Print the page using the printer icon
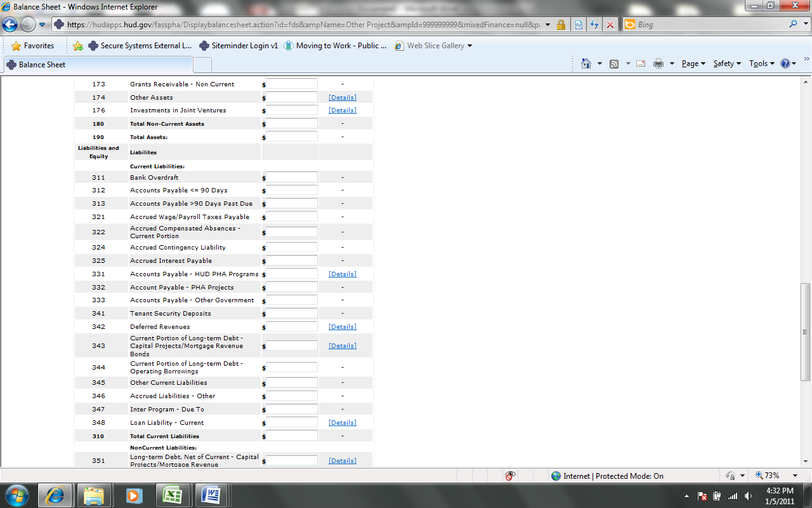 tap(658, 63)
